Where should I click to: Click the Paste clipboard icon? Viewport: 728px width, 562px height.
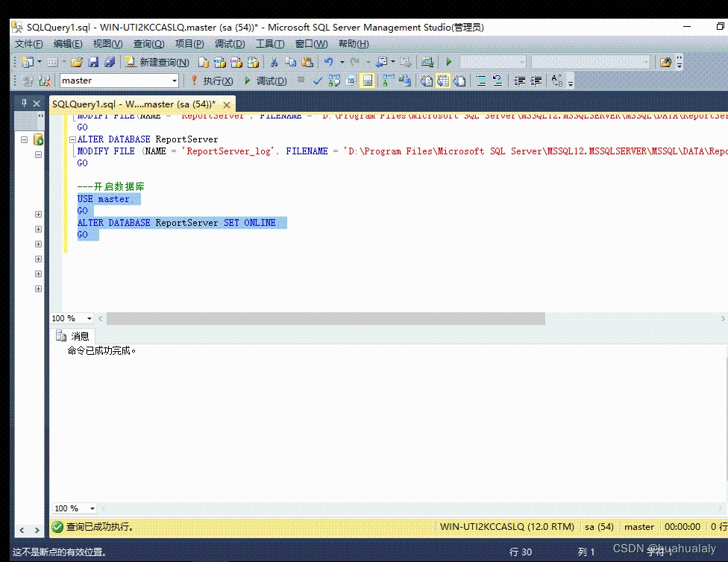coord(307,62)
